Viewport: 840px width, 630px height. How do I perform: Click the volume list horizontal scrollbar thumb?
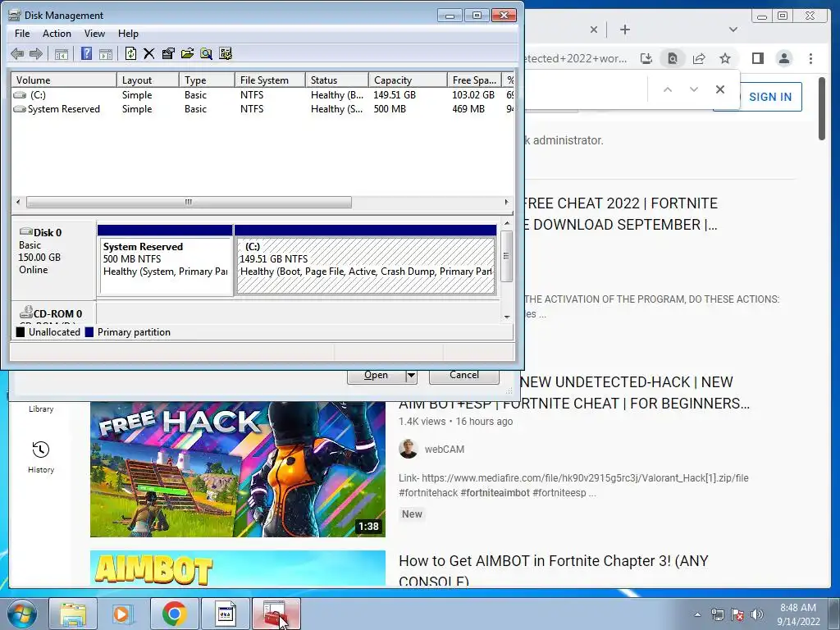(x=189, y=202)
